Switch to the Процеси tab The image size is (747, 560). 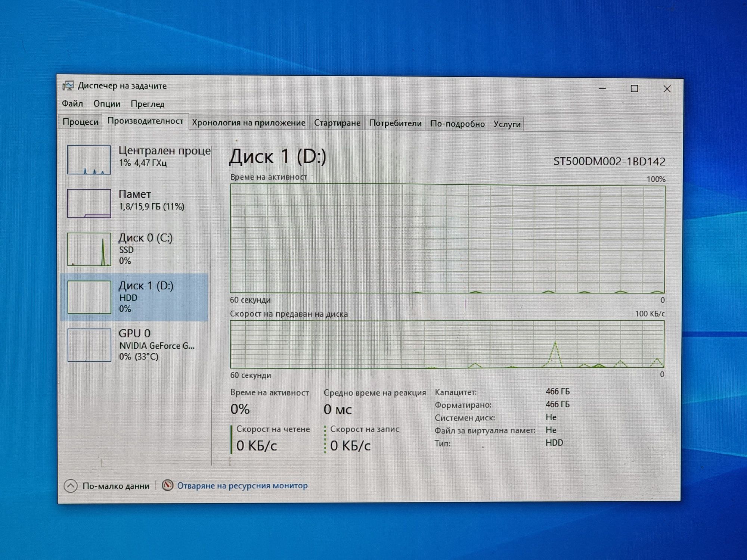point(80,122)
